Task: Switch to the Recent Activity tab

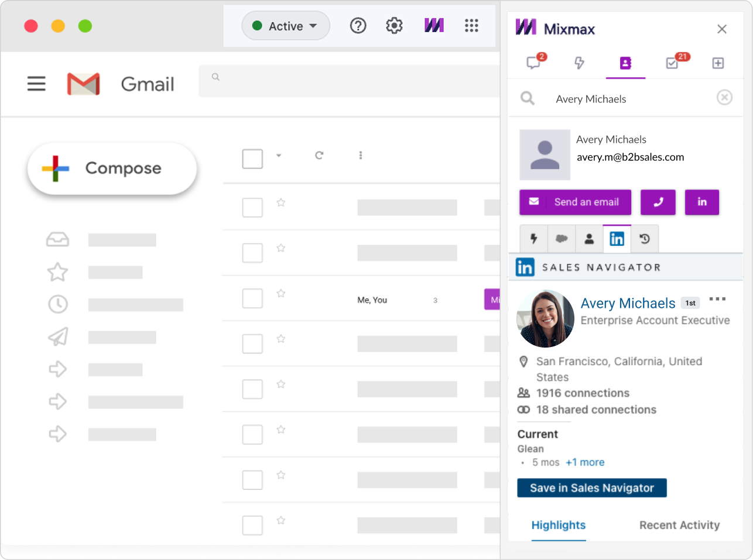Action: pos(679,525)
